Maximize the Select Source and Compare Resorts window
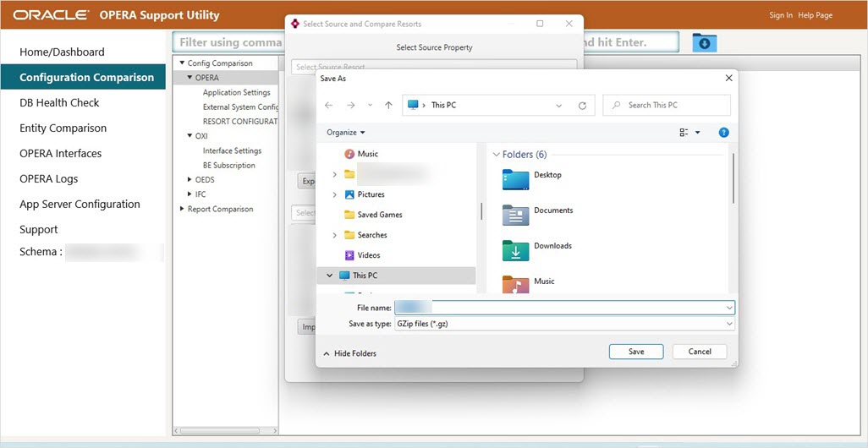Screen dimensions: 868x448 [x=540, y=24]
